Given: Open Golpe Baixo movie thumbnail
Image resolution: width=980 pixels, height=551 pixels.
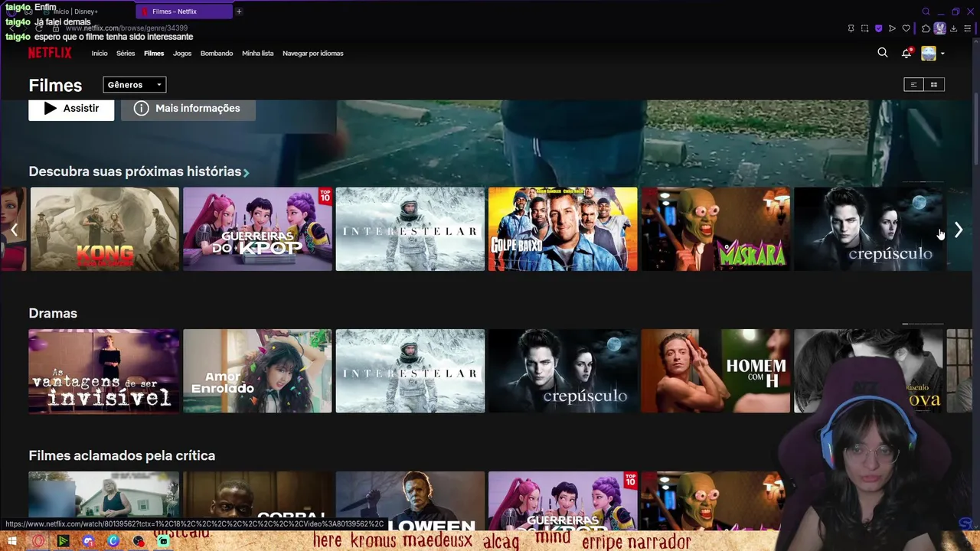Looking at the screenshot, I should click(563, 229).
